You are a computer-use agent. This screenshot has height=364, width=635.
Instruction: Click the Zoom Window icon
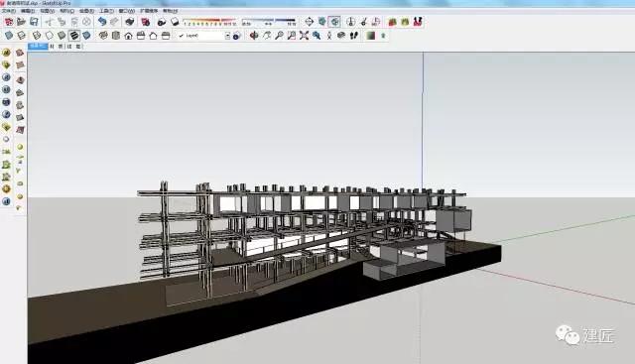click(291, 36)
